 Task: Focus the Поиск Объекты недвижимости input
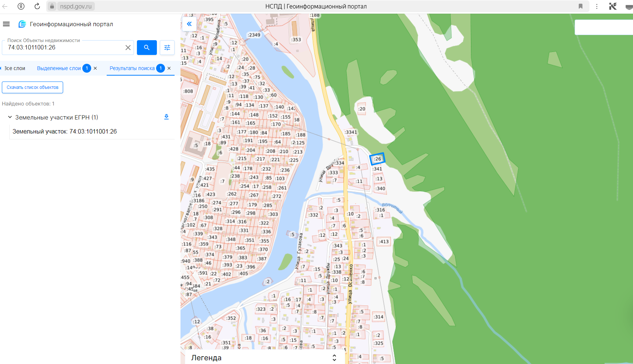(65, 48)
